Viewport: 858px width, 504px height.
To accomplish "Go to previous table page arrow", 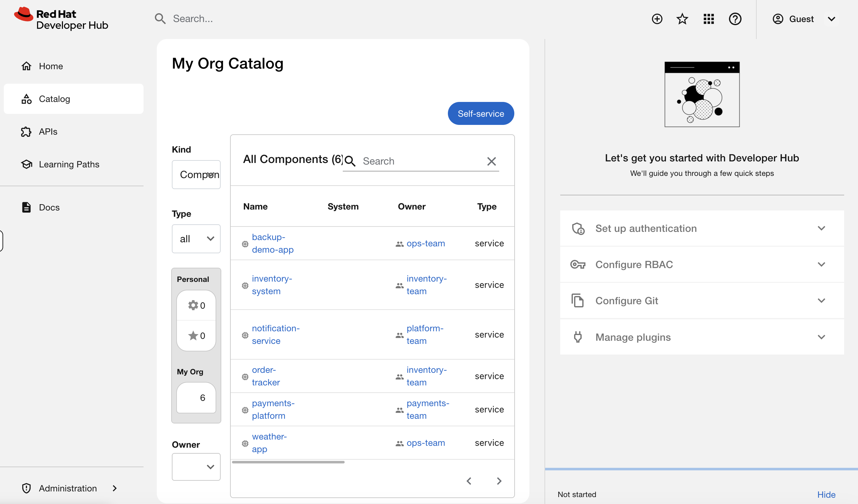I will (469, 481).
